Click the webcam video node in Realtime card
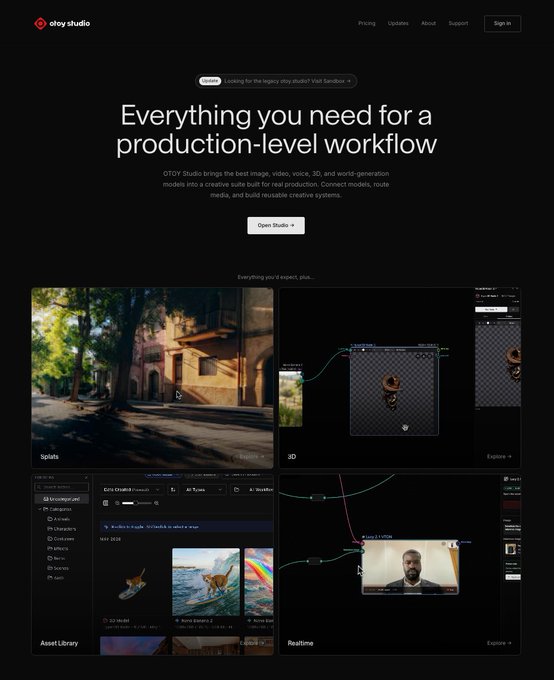This screenshot has width=554, height=680. pos(410,567)
